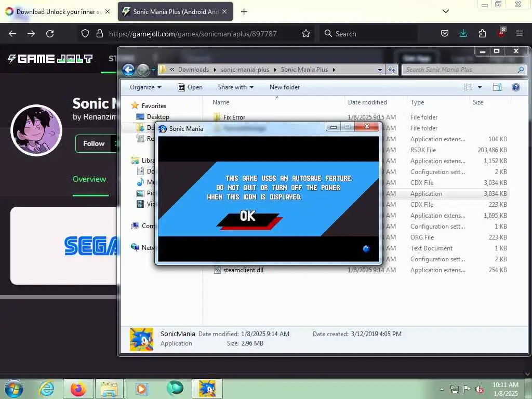Toggle the preview pane icon
The height and width of the screenshot is (399, 532).
coord(497,87)
